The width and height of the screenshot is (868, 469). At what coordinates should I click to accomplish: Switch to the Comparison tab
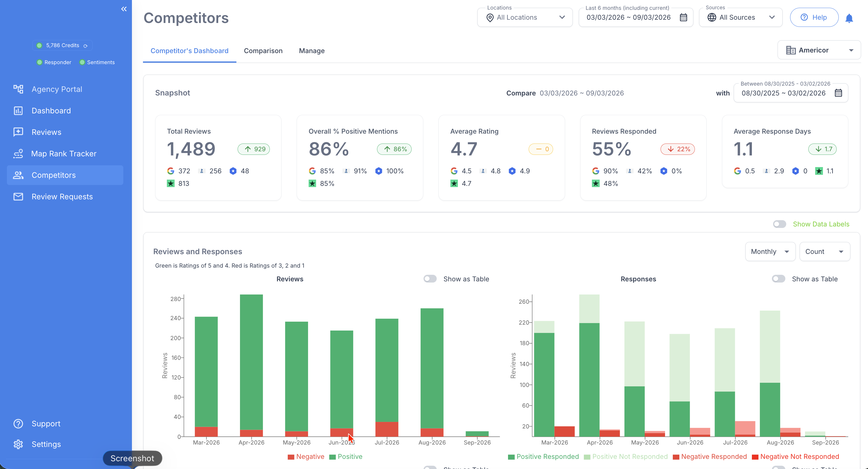(x=263, y=51)
